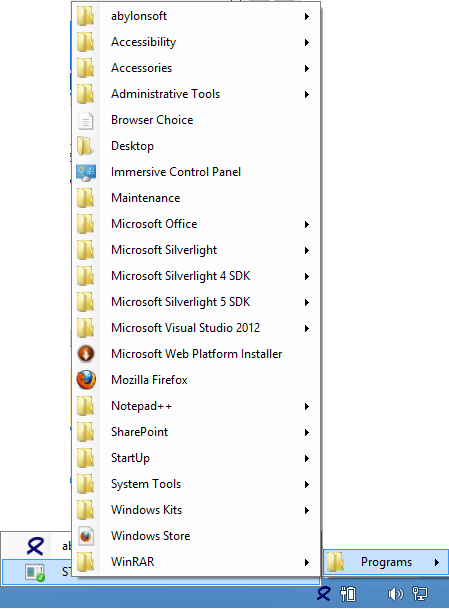
Task: Expand the Microsoft Silverlight submenu arrow
Action: [x=307, y=251]
